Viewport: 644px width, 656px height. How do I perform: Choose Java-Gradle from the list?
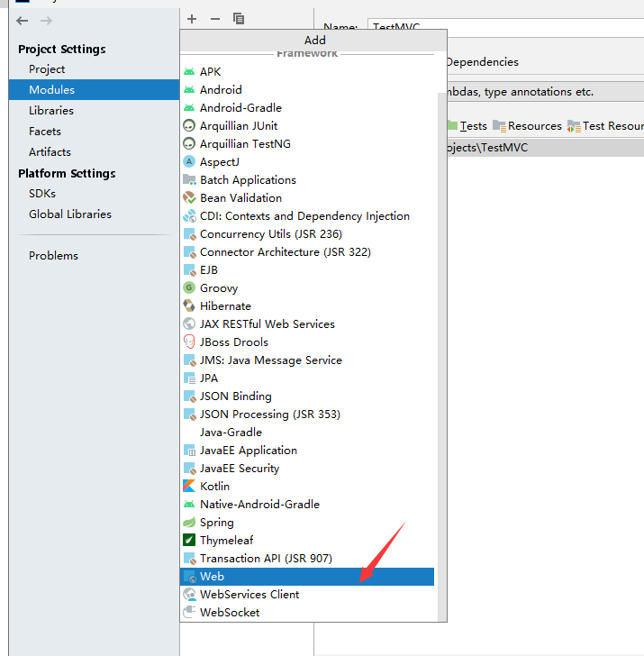[x=307, y=433]
